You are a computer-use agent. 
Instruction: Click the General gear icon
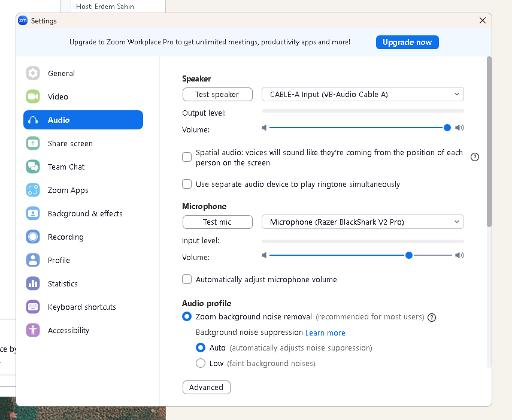[x=33, y=73]
